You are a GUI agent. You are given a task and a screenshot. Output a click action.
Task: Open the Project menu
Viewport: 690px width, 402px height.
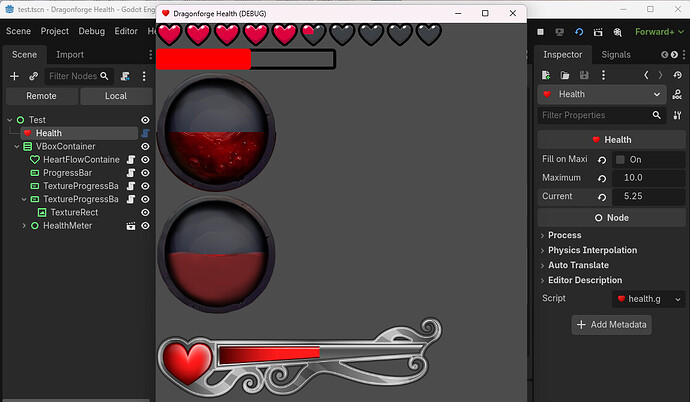(55, 31)
